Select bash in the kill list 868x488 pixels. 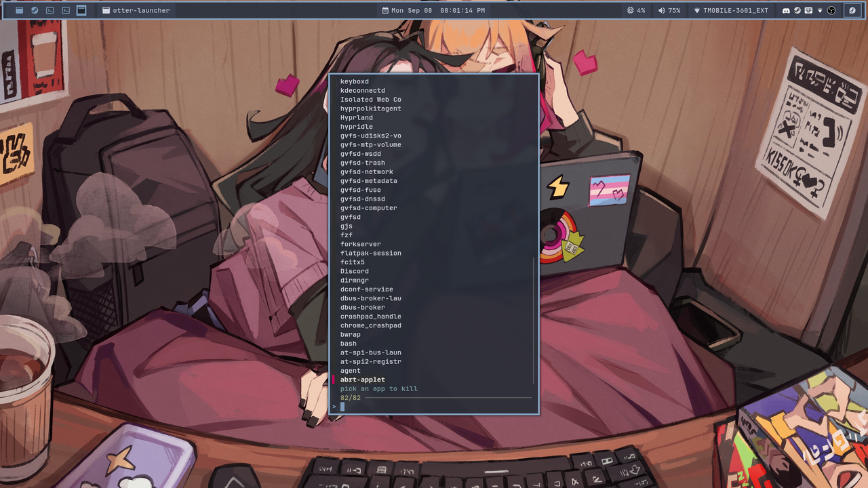[349, 344]
